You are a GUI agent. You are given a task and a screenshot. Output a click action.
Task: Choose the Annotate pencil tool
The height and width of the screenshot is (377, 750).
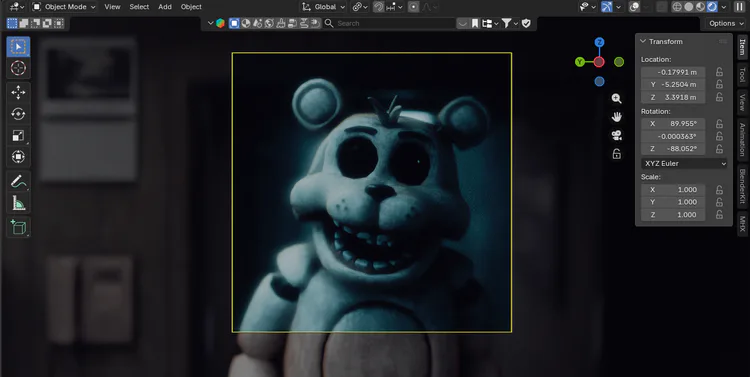[x=18, y=181]
